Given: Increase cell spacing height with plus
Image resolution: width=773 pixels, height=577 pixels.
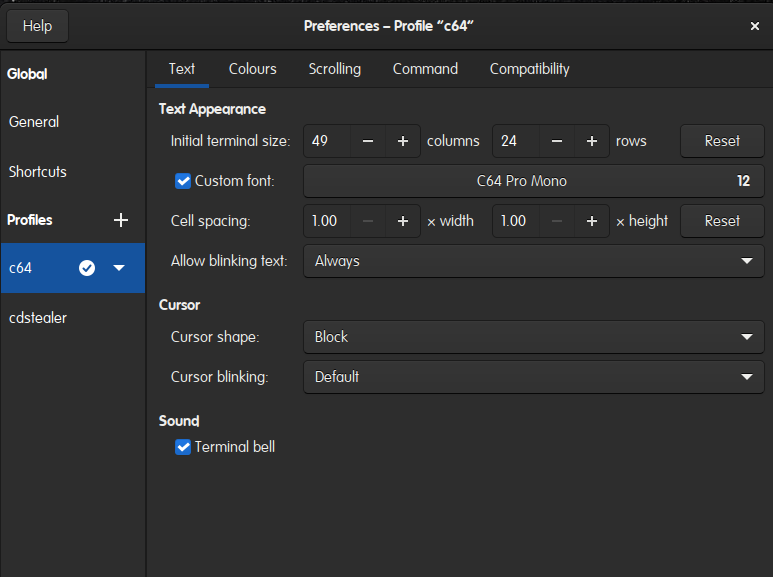Looking at the screenshot, I should pyautogui.click(x=592, y=221).
